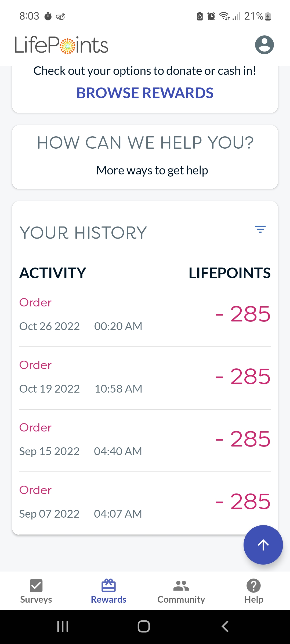
Task: Tap the history filter icon
Action: [x=260, y=229]
